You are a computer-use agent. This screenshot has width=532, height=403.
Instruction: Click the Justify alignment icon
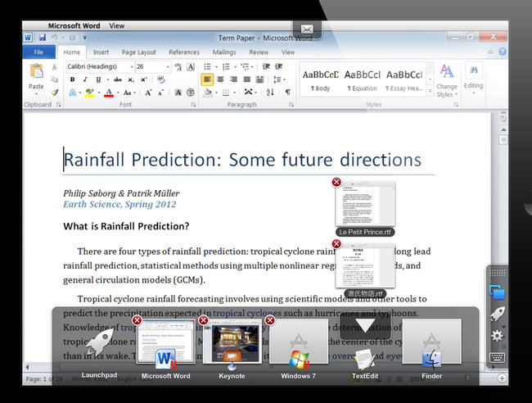click(247, 79)
